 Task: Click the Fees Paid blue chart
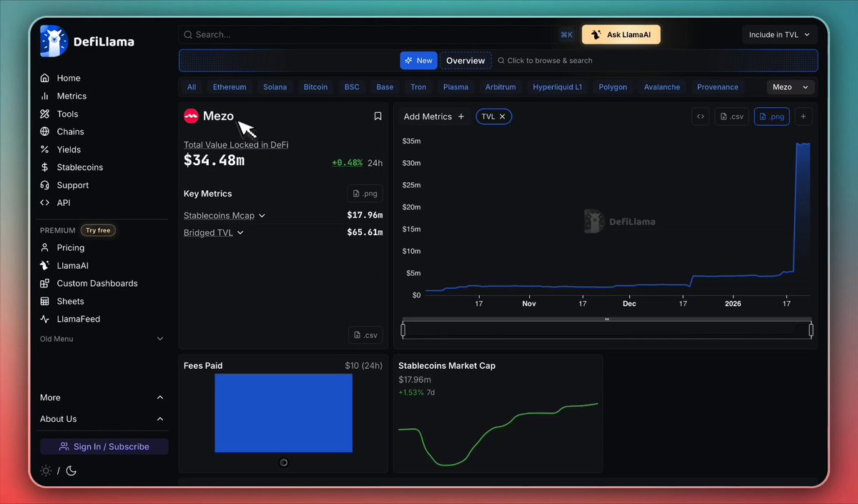[283, 413]
